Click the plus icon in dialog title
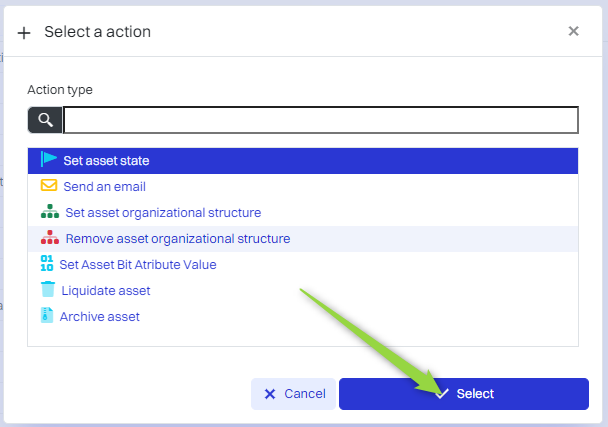Screen dimensions: 608x427 coord(25,33)
